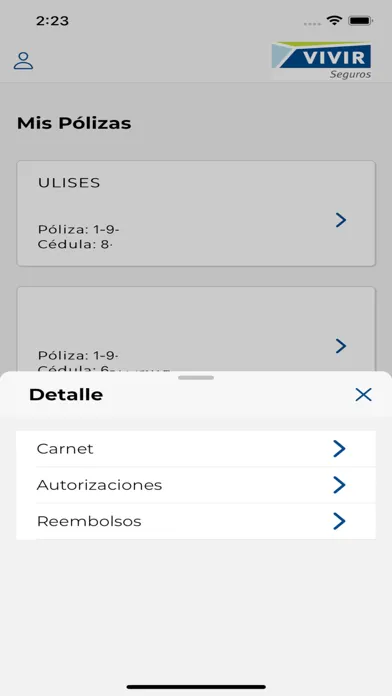Image resolution: width=392 pixels, height=696 pixels.
Task: Tap the Vivir Seguros logo
Action: [x=322, y=61]
